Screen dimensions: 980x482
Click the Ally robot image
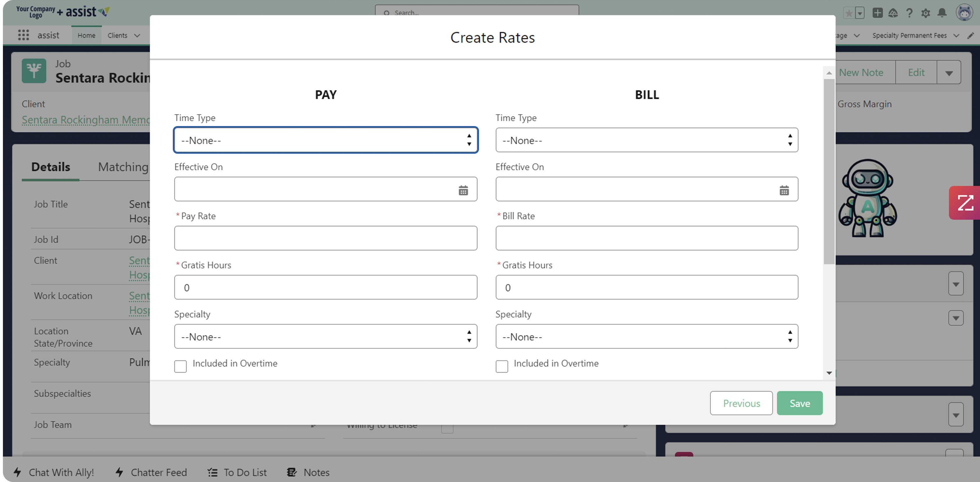pyautogui.click(x=867, y=198)
